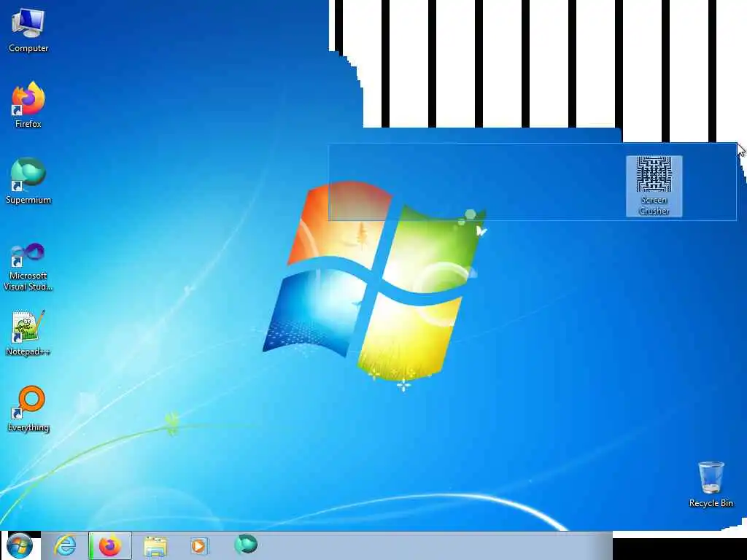Select the Notepad++ desktop shortcut
The height and width of the screenshot is (560, 747).
(28, 333)
